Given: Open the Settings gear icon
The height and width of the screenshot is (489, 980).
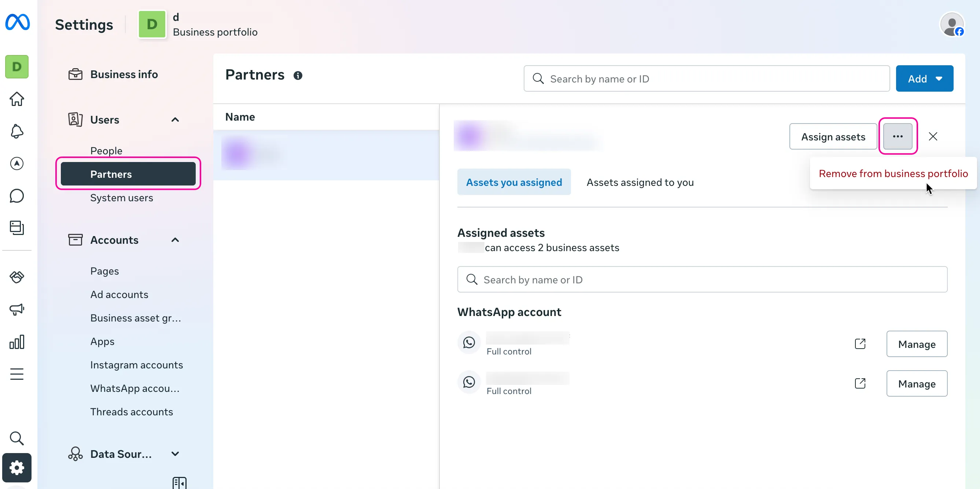Looking at the screenshot, I should [x=17, y=468].
